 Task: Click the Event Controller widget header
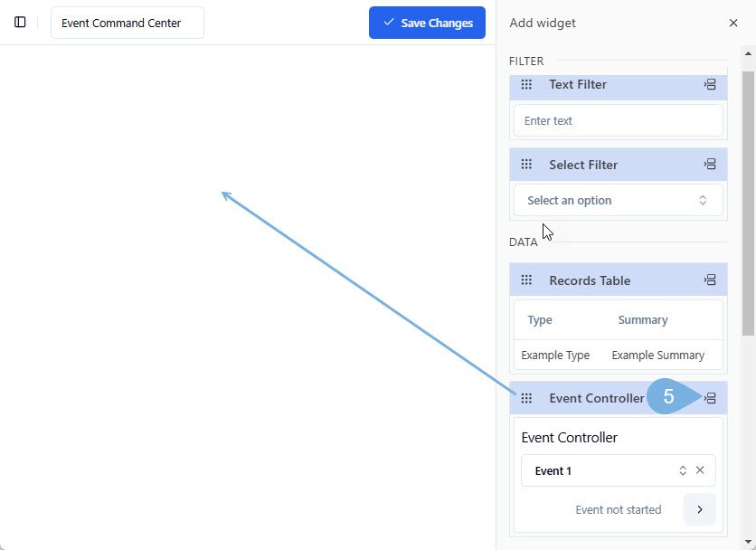619,398
